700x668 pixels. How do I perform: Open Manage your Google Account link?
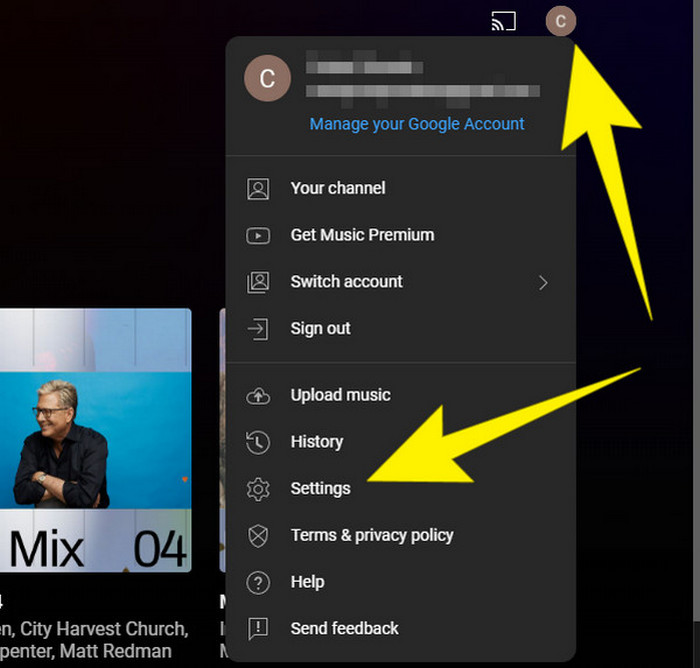click(417, 124)
